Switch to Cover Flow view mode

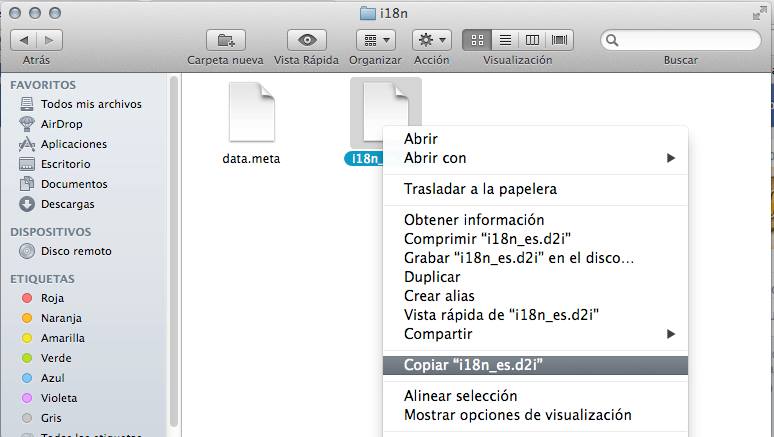[559, 40]
